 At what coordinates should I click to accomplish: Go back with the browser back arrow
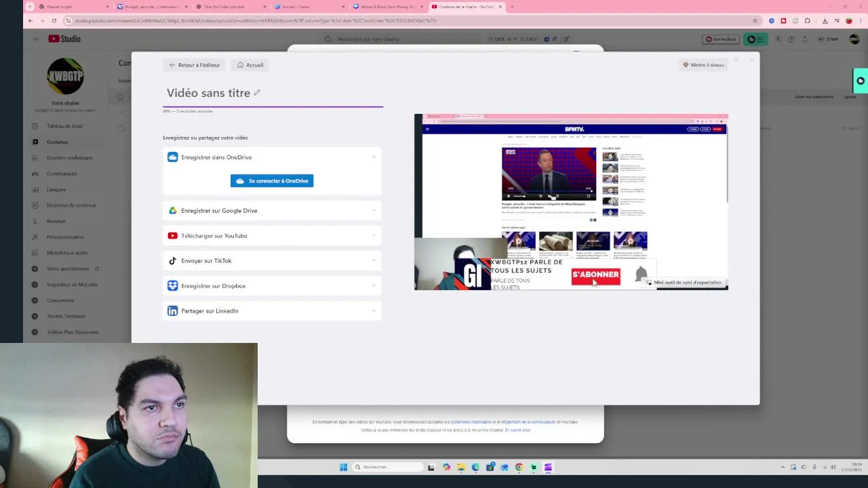(31, 20)
